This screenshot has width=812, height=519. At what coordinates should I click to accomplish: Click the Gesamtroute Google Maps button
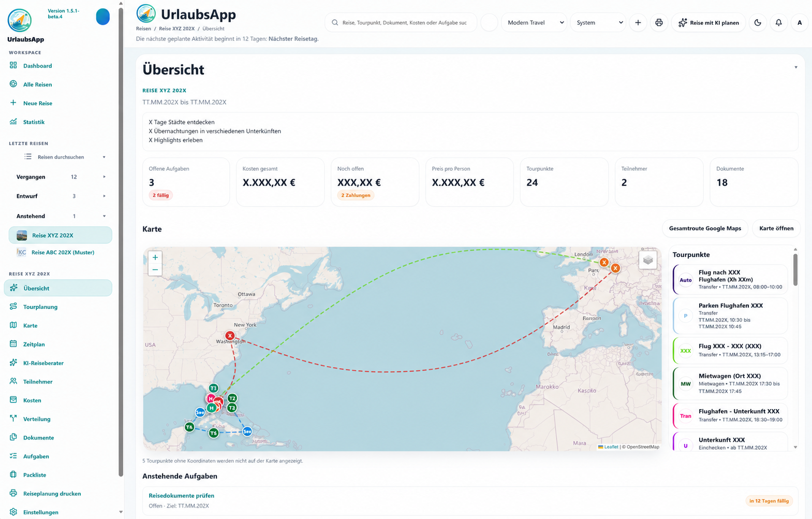point(705,228)
